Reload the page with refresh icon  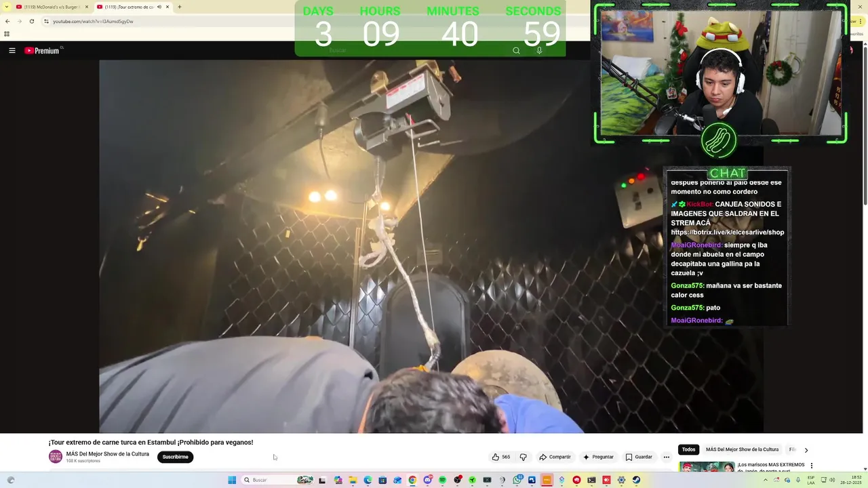31,21
